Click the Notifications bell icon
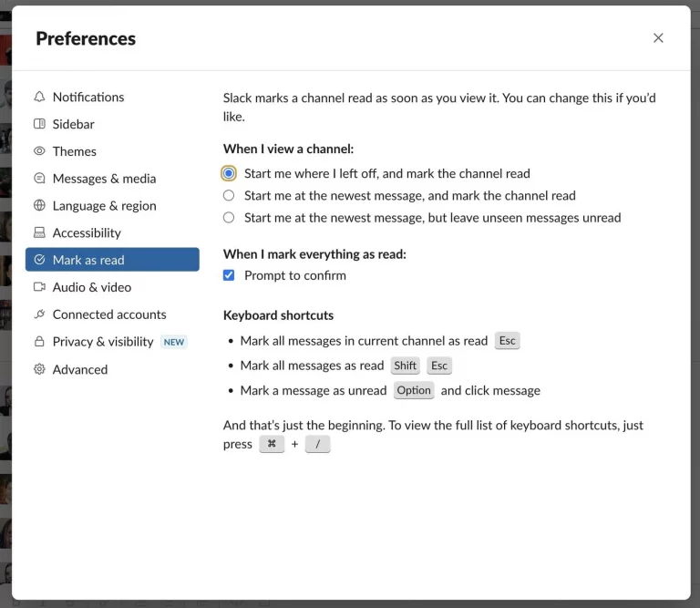Screen dimensions: 700x608 [39, 97]
